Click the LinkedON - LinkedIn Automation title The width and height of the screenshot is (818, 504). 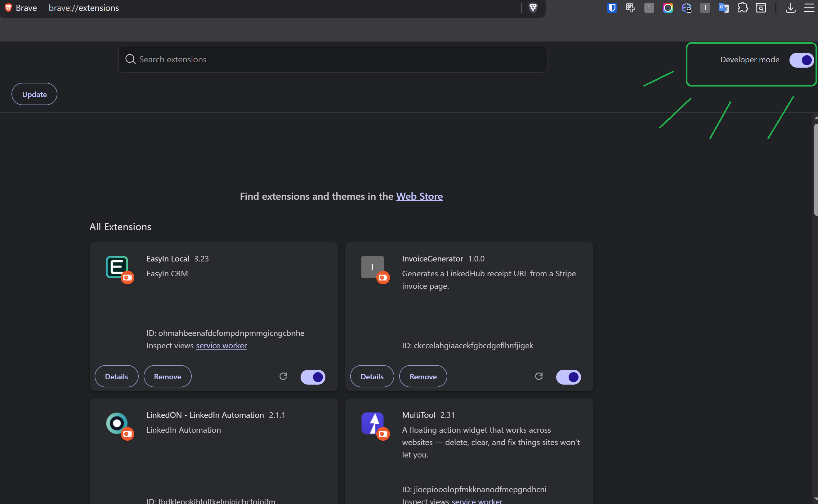click(x=205, y=415)
